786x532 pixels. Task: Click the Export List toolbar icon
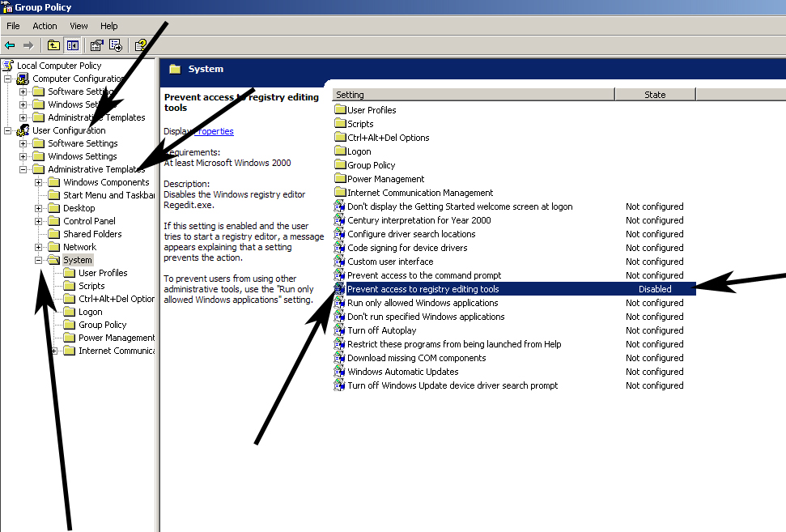(116, 45)
